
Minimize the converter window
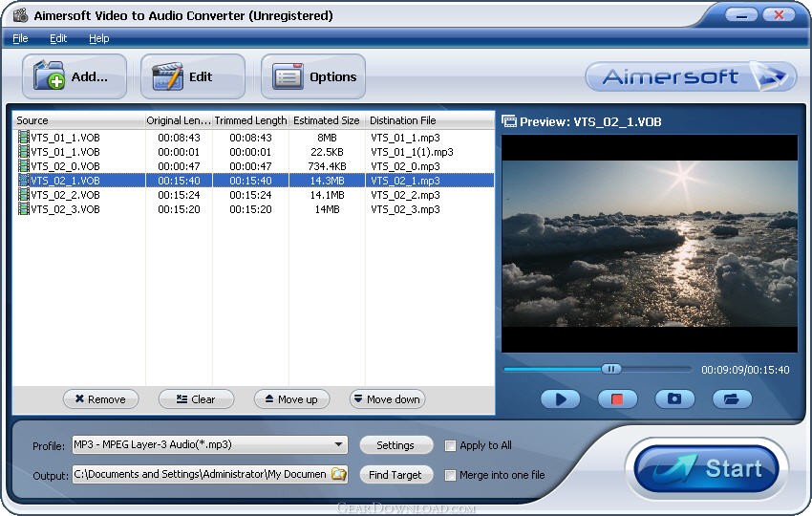(741, 14)
